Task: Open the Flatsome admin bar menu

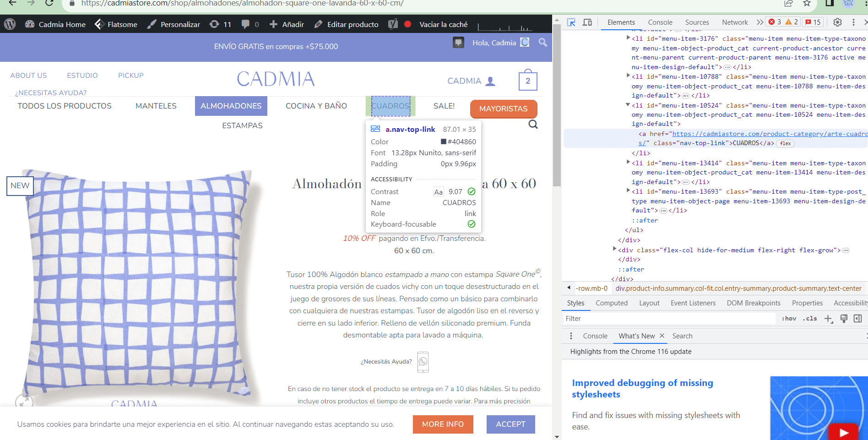Action: click(115, 24)
